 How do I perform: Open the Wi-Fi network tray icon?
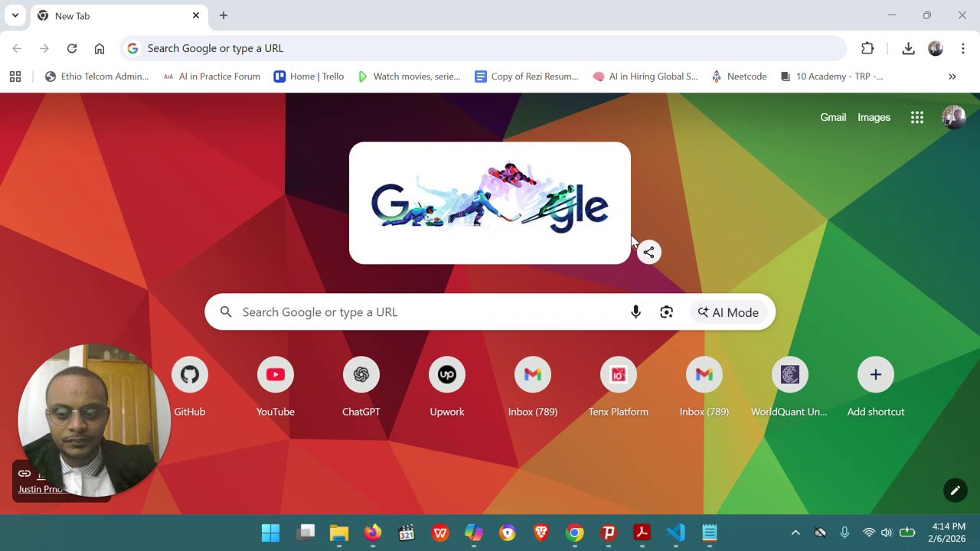pos(869,533)
